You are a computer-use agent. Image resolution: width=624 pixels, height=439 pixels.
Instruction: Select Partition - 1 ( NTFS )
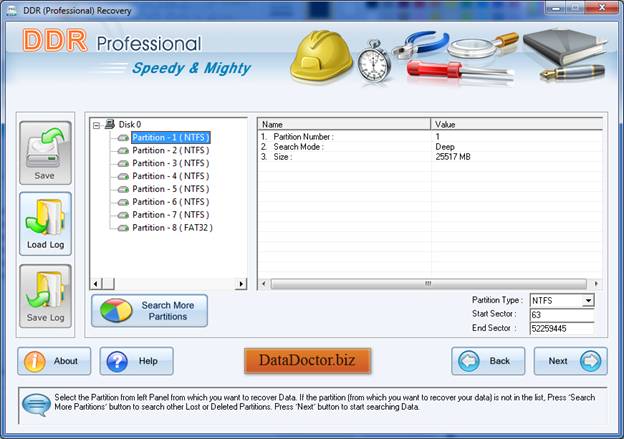point(171,137)
